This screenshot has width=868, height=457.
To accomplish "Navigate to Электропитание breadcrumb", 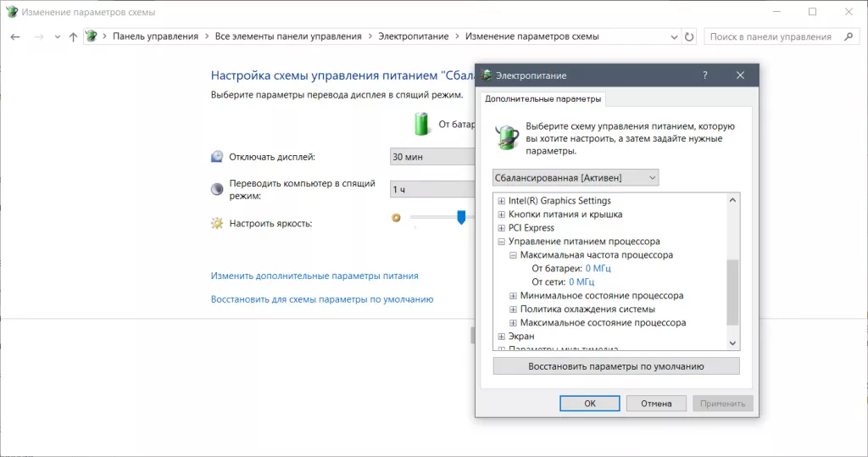I will (414, 36).
